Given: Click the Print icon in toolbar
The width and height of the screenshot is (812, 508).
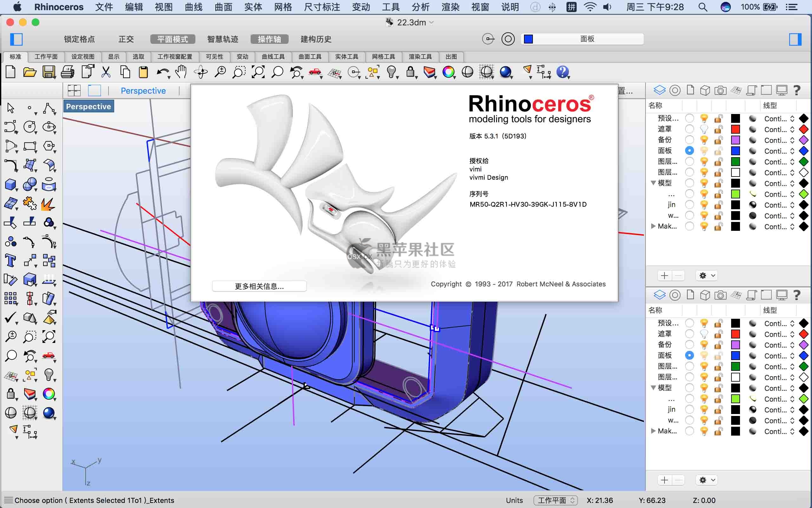Looking at the screenshot, I should click(68, 72).
